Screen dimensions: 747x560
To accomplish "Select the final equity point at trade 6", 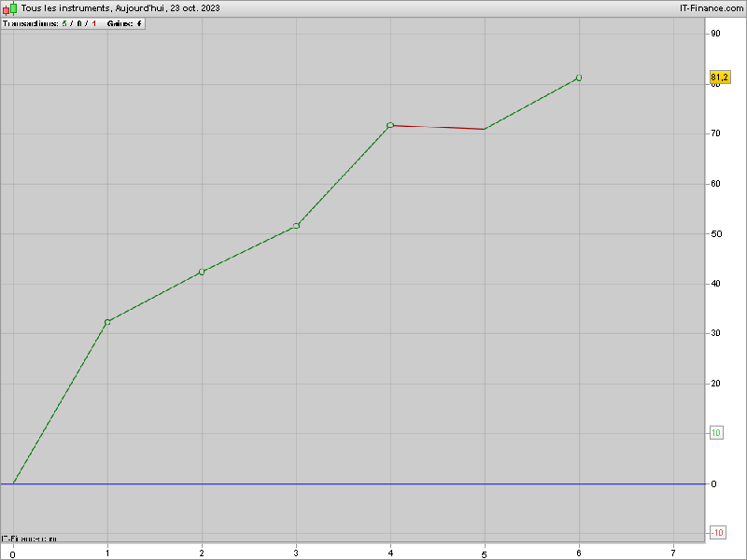I will tap(579, 77).
